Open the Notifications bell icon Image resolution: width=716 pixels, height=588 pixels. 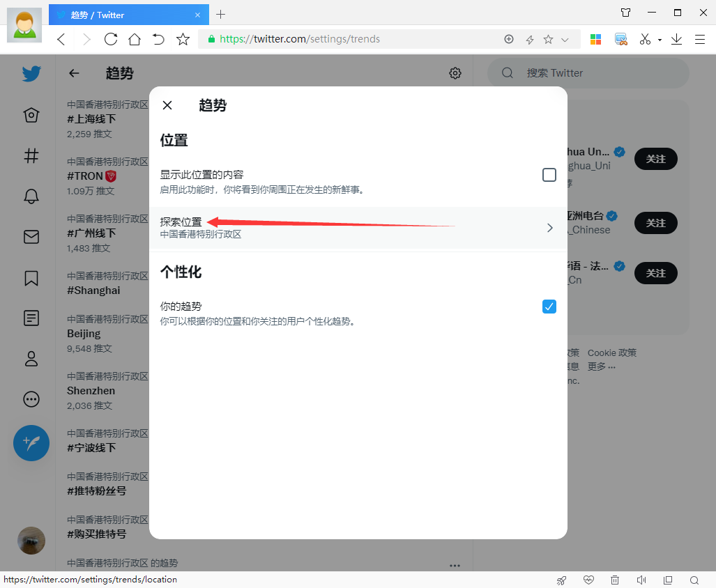click(x=31, y=196)
